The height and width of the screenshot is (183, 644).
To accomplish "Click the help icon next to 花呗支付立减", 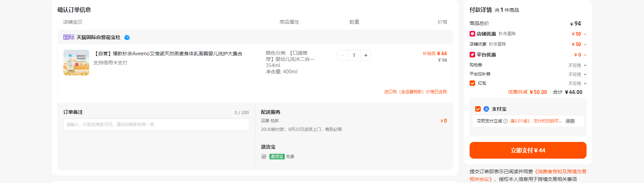I will 505,121.
